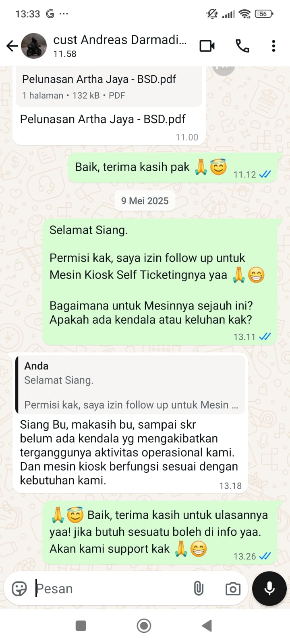Viewport: 290px width, 644px height.
Task: Tap the quoted Anda reply preview
Action: (130, 385)
